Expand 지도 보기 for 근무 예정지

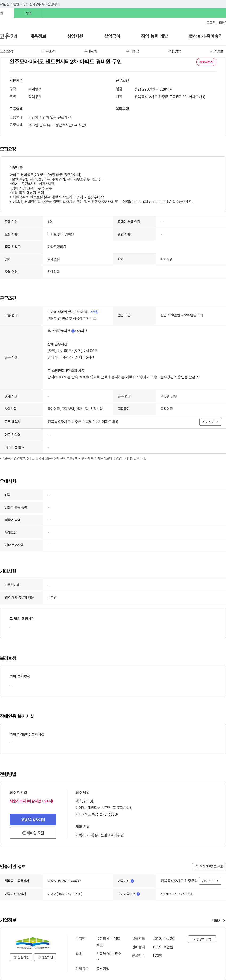pyautogui.click(x=210, y=422)
